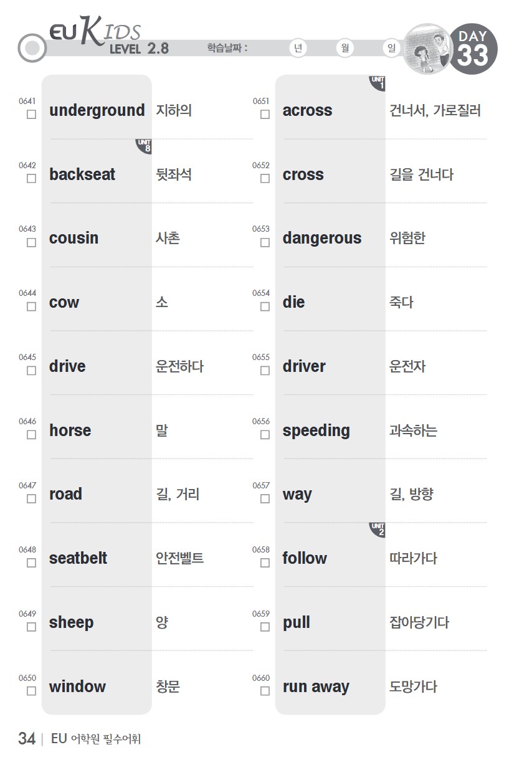Image resolution: width=532 pixels, height=760 pixels.
Task: Click the UNIT 8 badge above backseat
Action: (x=144, y=146)
